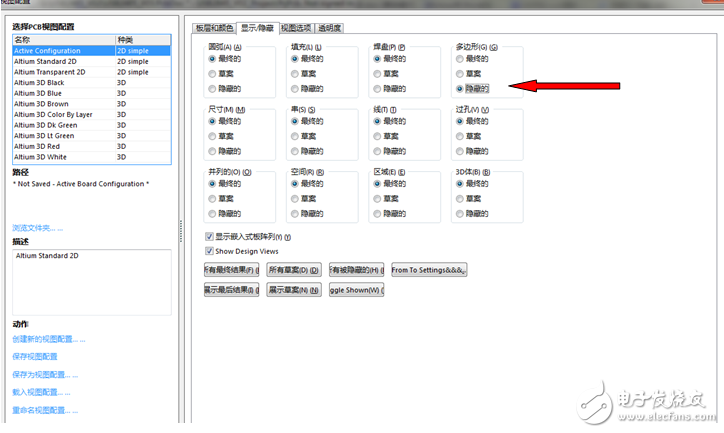Switch to the 板层和颜色 tab
724x433 pixels.
pos(212,28)
